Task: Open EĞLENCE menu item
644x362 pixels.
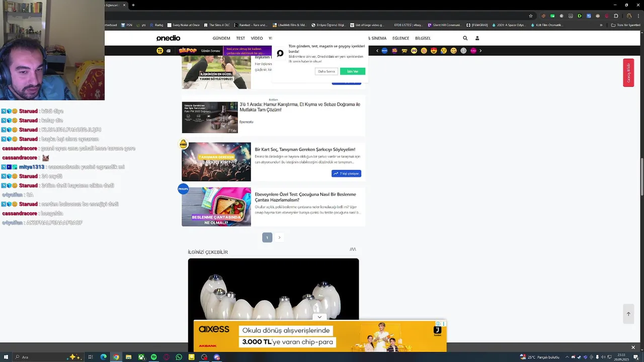Action: tap(400, 38)
